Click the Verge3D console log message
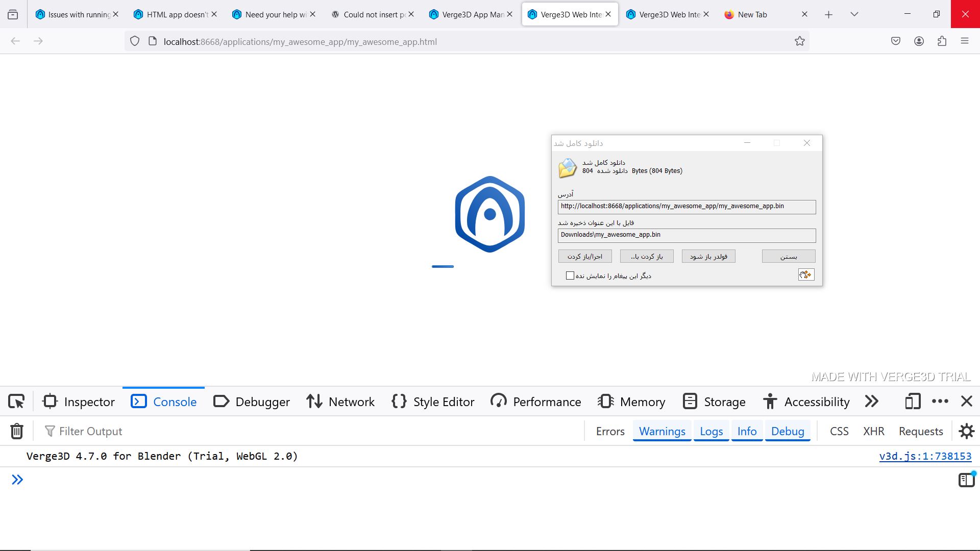The height and width of the screenshot is (551, 980). pos(162,457)
